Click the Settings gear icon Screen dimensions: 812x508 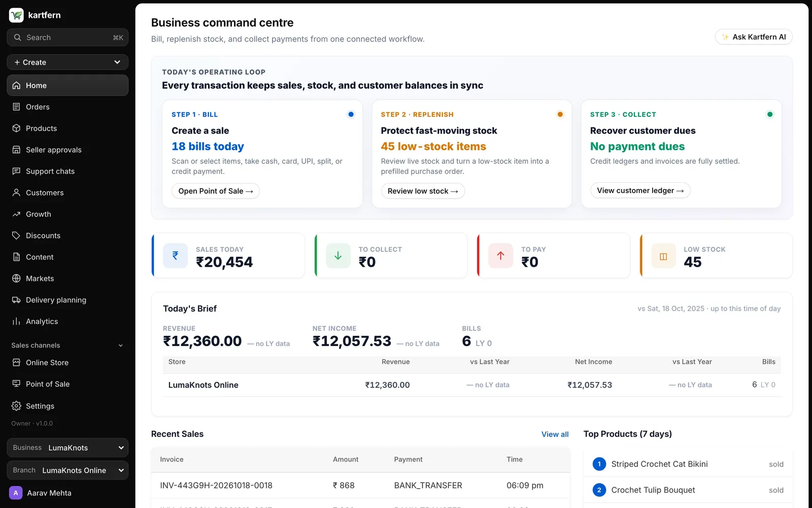coord(16,406)
